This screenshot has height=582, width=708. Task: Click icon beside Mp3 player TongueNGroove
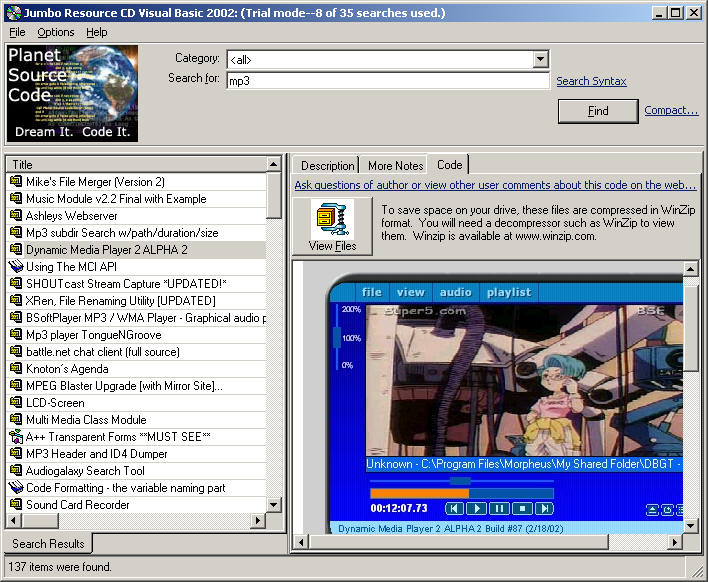point(16,335)
